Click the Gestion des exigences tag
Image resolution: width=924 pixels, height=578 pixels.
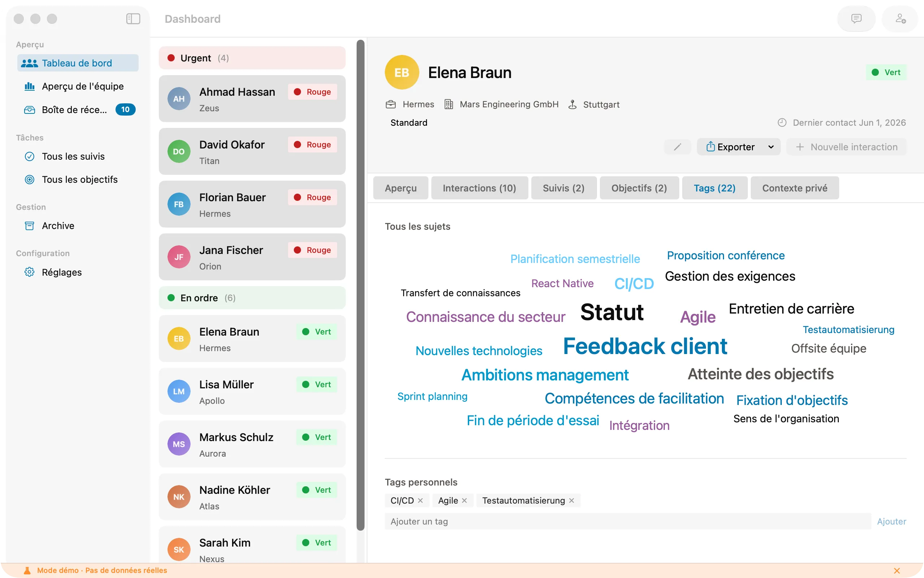click(x=730, y=276)
